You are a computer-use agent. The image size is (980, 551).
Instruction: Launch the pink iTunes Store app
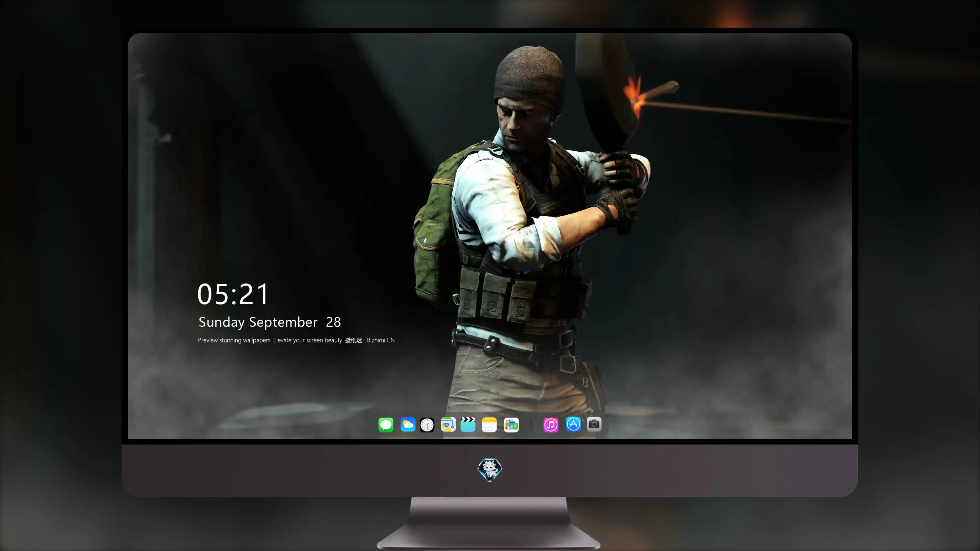551,425
